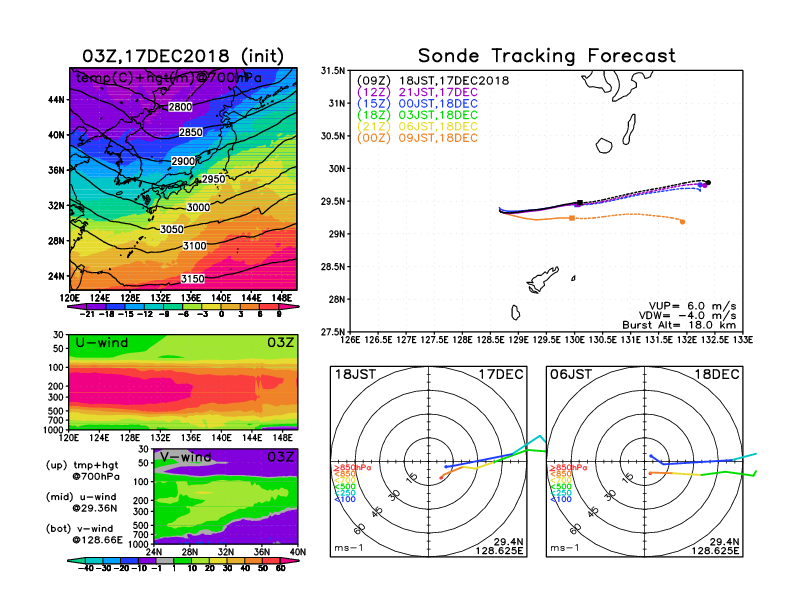Click the Burst Alt= 18.0 km text

(686, 325)
